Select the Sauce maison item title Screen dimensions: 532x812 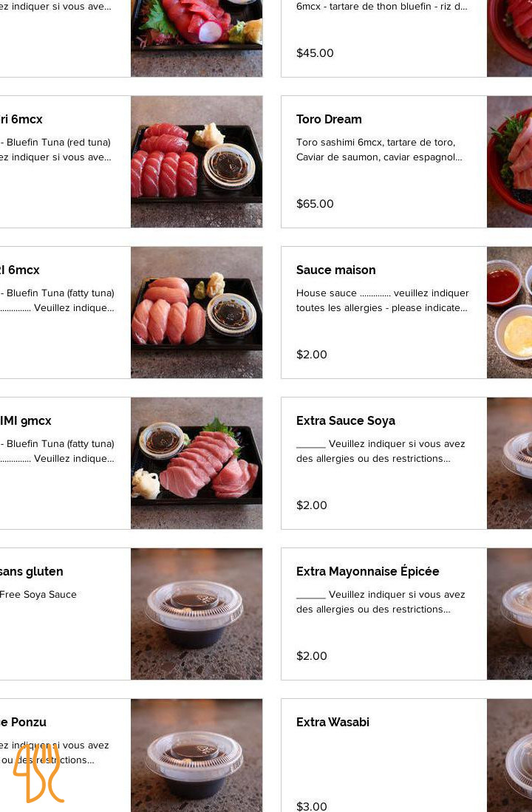[335, 270]
